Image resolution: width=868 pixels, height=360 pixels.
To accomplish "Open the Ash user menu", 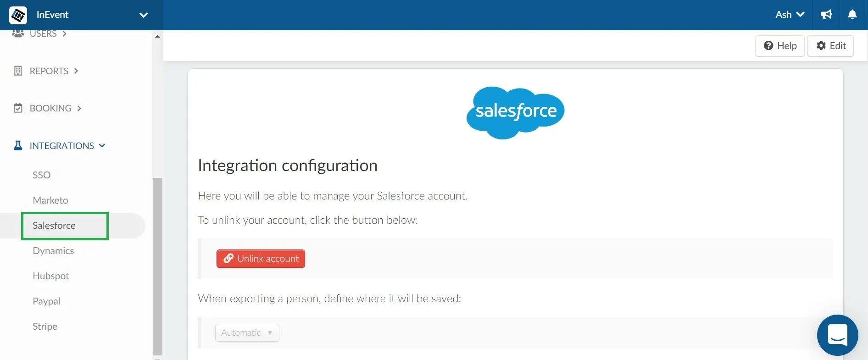I will click(790, 15).
